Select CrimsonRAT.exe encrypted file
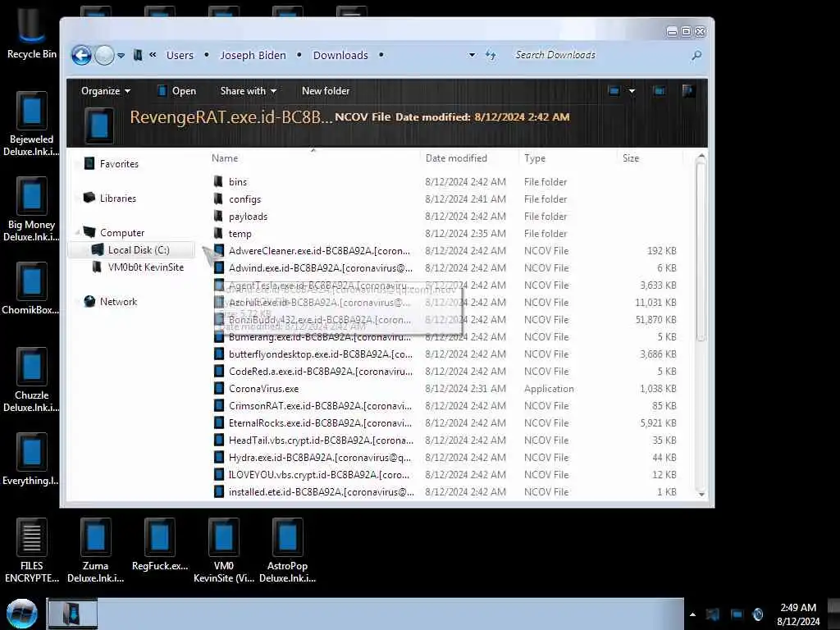Image resolution: width=840 pixels, height=630 pixels. click(x=321, y=405)
